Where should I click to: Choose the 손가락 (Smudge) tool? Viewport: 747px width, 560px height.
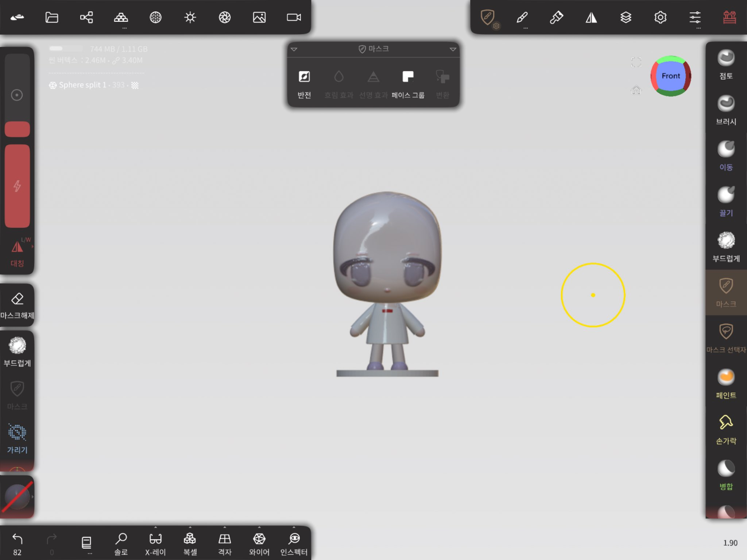point(726,429)
